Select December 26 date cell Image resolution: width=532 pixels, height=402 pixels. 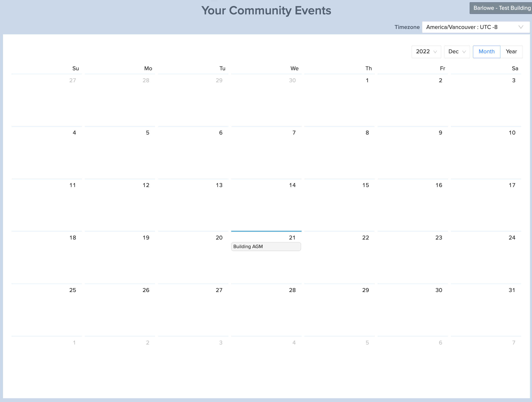(120, 310)
